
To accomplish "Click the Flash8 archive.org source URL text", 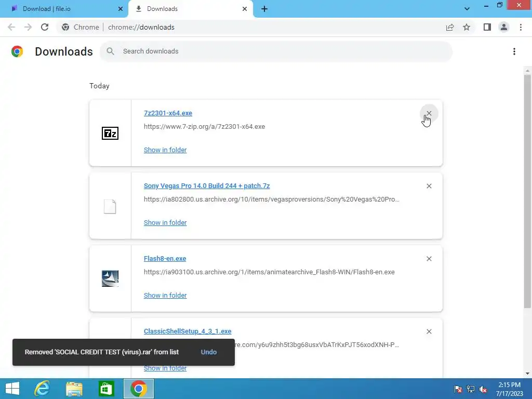I will pyautogui.click(x=269, y=272).
